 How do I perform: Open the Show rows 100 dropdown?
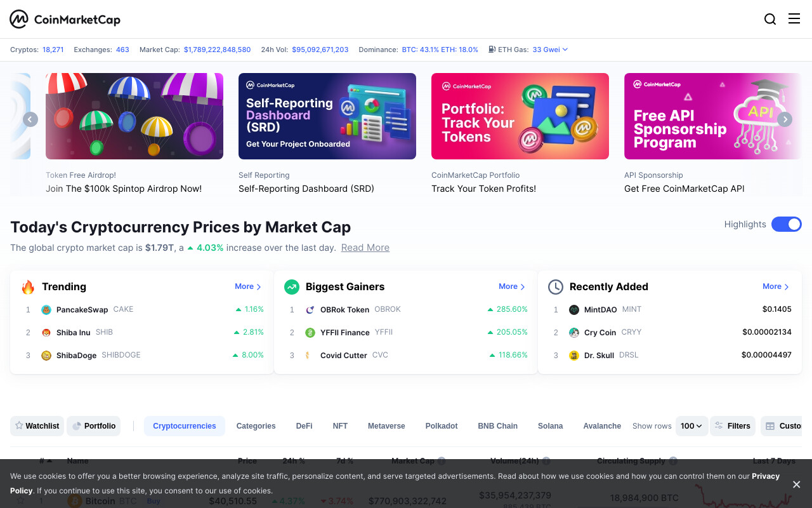[691, 426]
